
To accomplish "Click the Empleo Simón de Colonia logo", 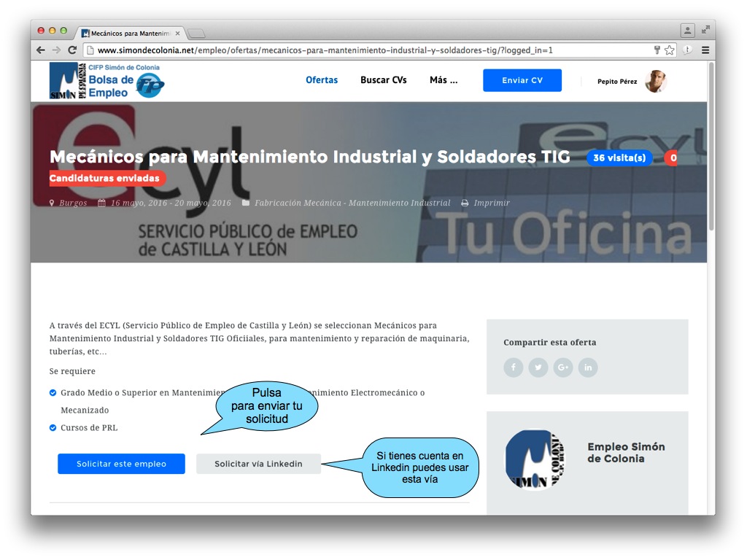I will point(535,460).
